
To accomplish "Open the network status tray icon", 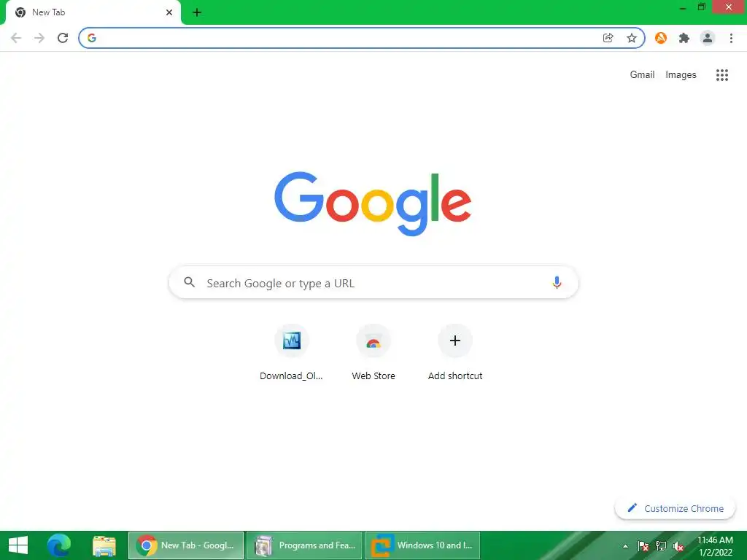I will coord(661,546).
